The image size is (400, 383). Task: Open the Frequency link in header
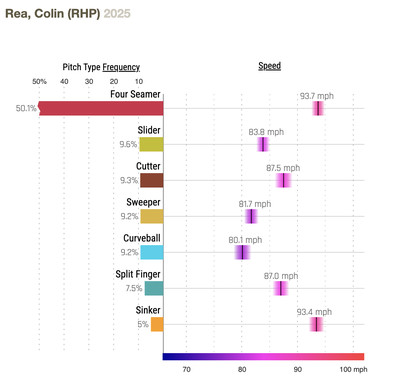point(121,67)
